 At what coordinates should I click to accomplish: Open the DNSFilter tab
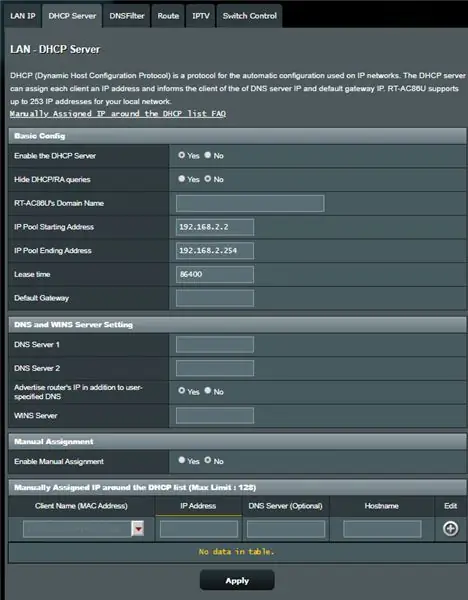pyautogui.click(x=127, y=16)
